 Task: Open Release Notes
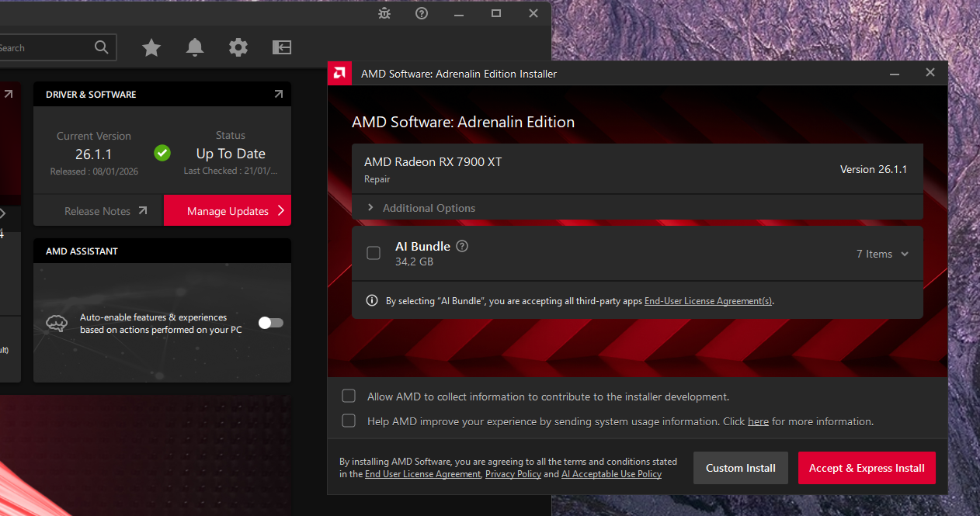pyautogui.click(x=106, y=211)
